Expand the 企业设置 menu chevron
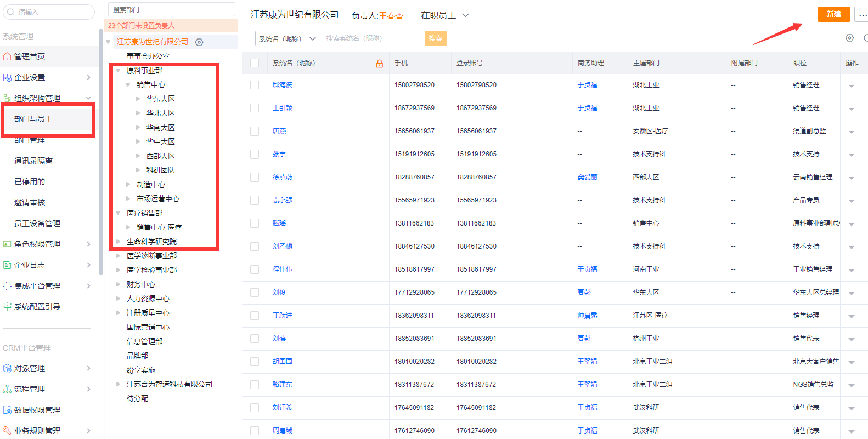The image size is (868, 439). tap(88, 77)
